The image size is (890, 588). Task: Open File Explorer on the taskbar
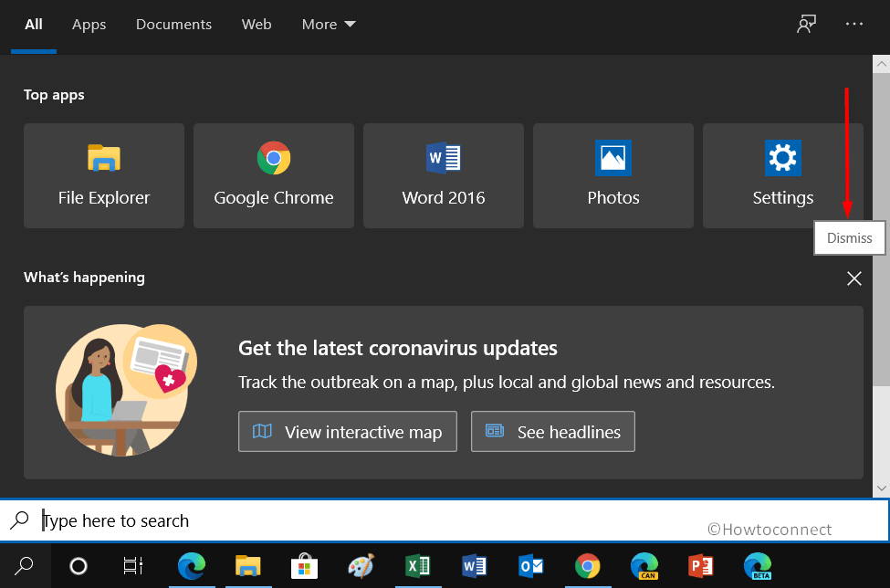point(248,566)
